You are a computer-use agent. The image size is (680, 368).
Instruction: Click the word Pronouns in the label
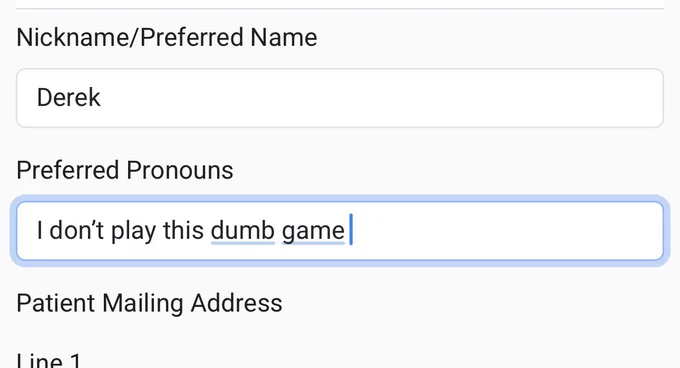(180, 170)
